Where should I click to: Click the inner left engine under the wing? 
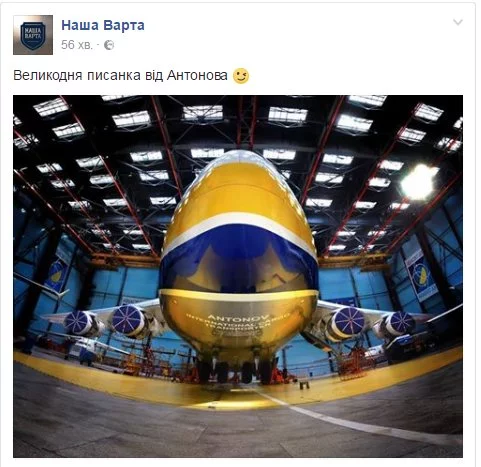[x=130, y=321]
